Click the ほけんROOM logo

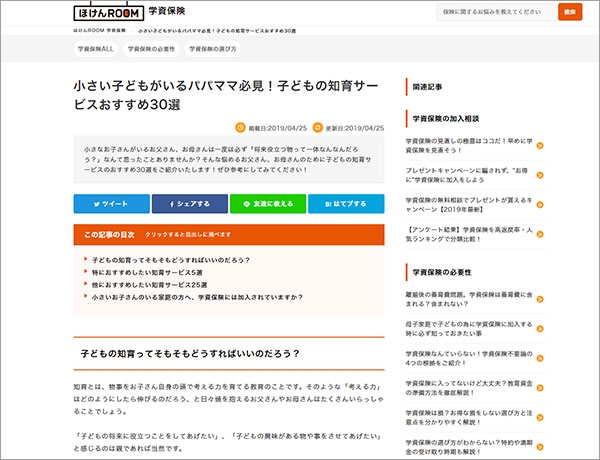click(x=108, y=13)
